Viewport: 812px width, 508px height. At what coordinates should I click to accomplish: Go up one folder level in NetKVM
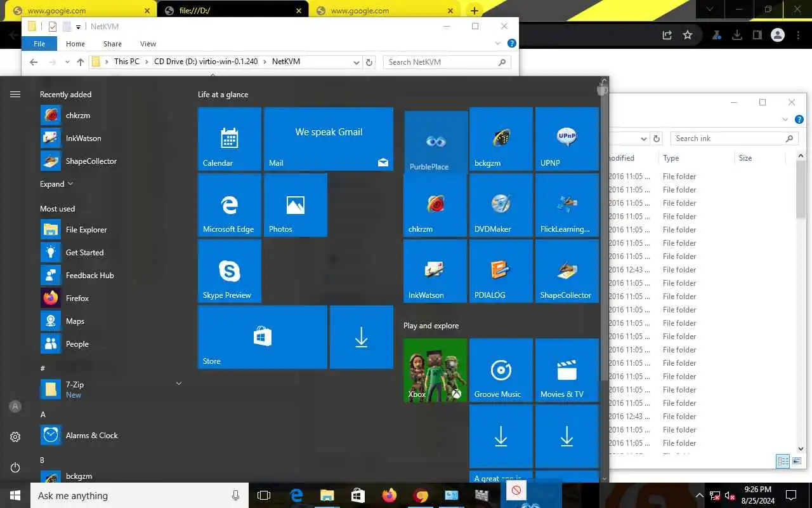[80, 62]
